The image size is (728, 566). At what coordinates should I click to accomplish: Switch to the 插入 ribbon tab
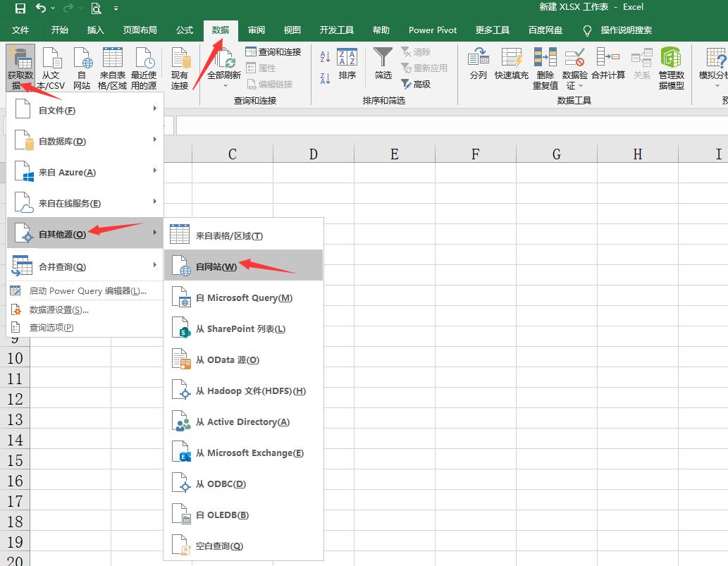coord(95,30)
